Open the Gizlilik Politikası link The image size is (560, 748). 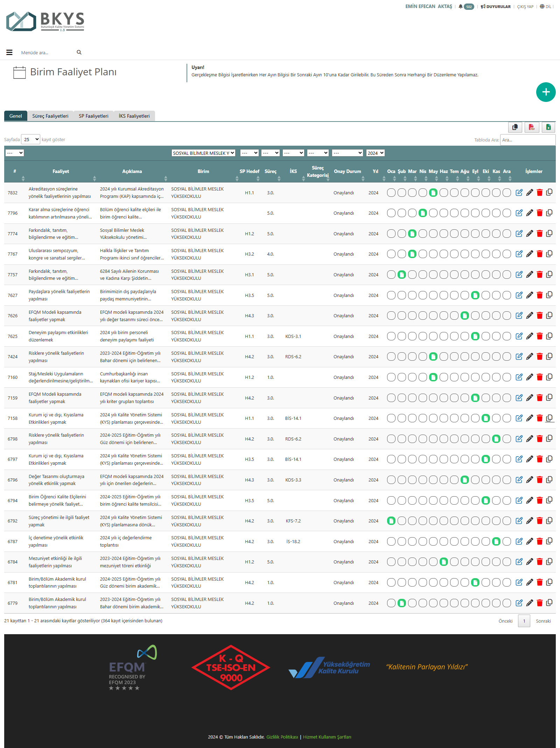(282, 737)
